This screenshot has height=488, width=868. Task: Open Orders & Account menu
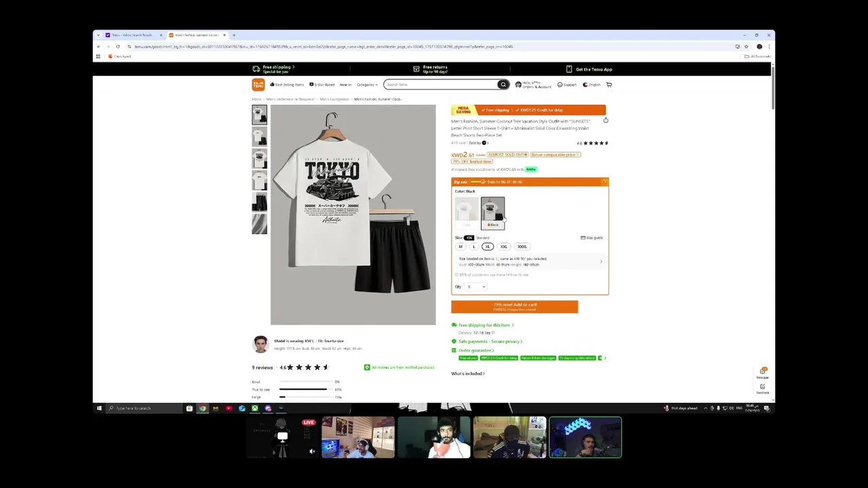coord(533,85)
